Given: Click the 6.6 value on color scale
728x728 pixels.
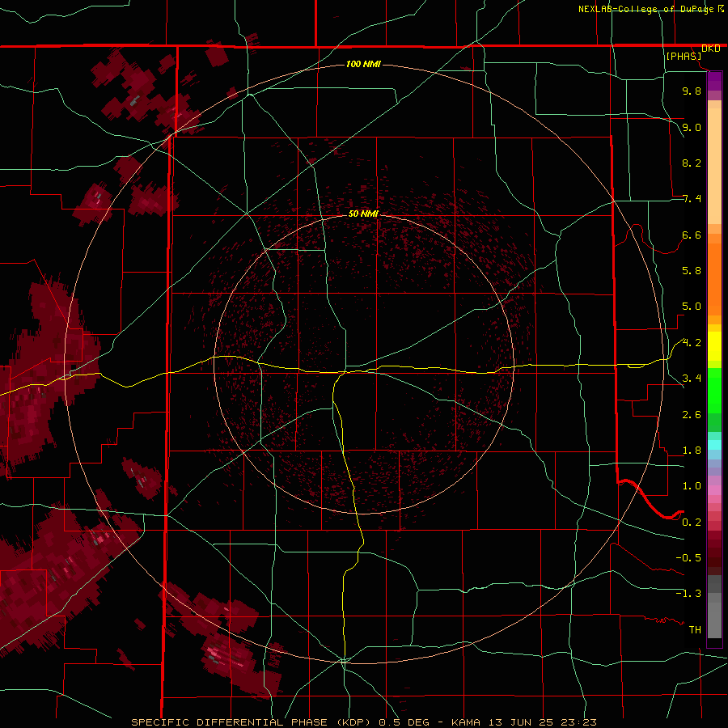Looking at the screenshot, I should (x=692, y=235).
